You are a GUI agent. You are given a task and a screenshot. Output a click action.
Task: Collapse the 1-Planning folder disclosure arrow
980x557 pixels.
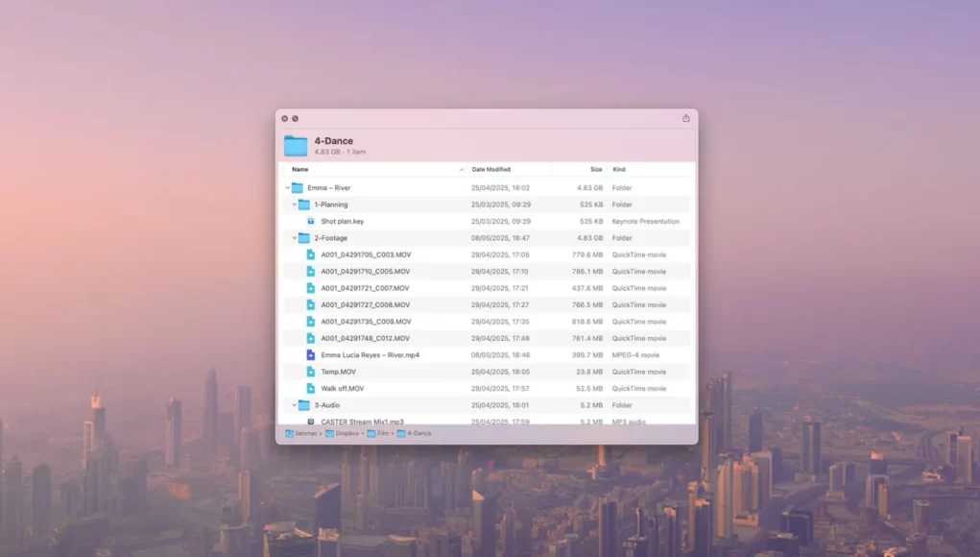tap(295, 205)
